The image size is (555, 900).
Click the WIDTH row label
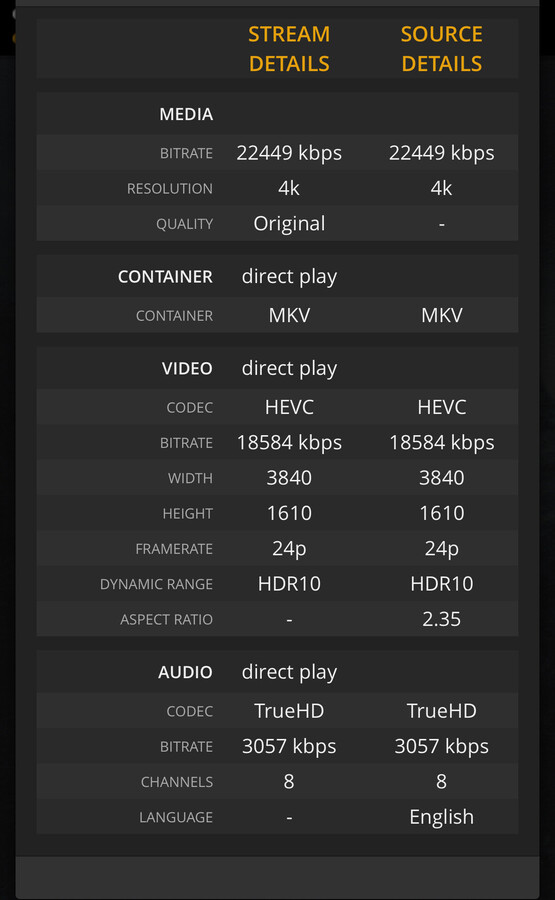(x=191, y=478)
